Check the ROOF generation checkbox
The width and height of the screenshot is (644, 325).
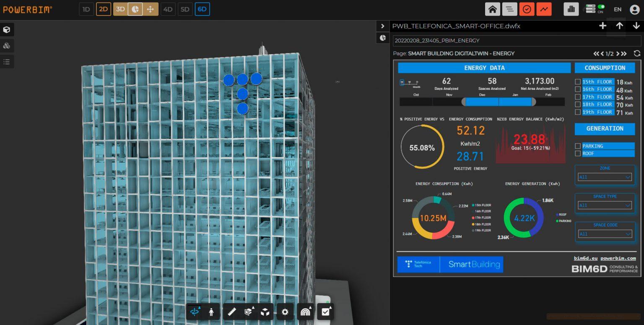[578, 154]
